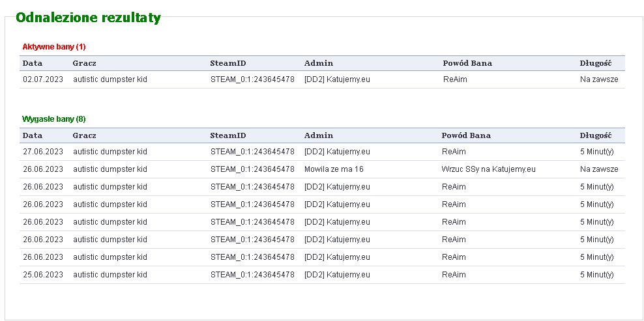This screenshot has height=321, width=644.
Task: Click admin [DD2] Katujemy.eu in the 02.07.2023 row
Action: [x=337, y=79]
